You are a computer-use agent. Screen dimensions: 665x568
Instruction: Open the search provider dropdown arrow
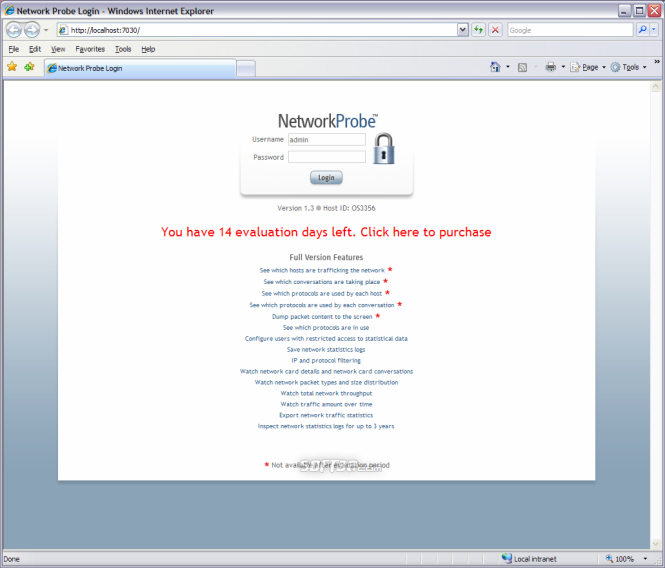click(654, 30)
